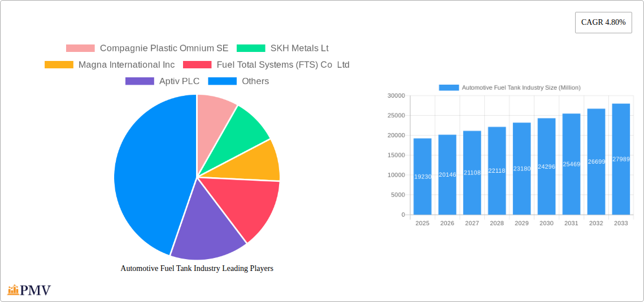Click the 2029 x-axis label
Viewport: 644px width, 302px height.
[521, 223]
